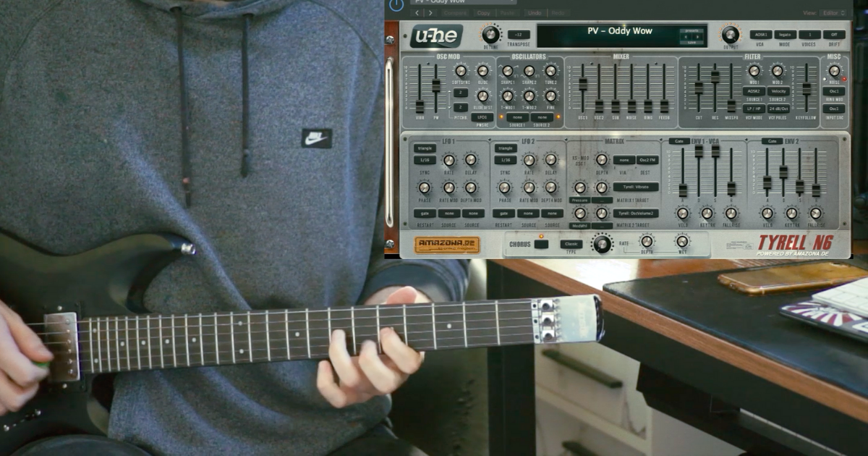Image resolution: width=868 pixels, height=456 pixels.
Task: Enable the Chorus effect
Action: [x=542, y=242]
